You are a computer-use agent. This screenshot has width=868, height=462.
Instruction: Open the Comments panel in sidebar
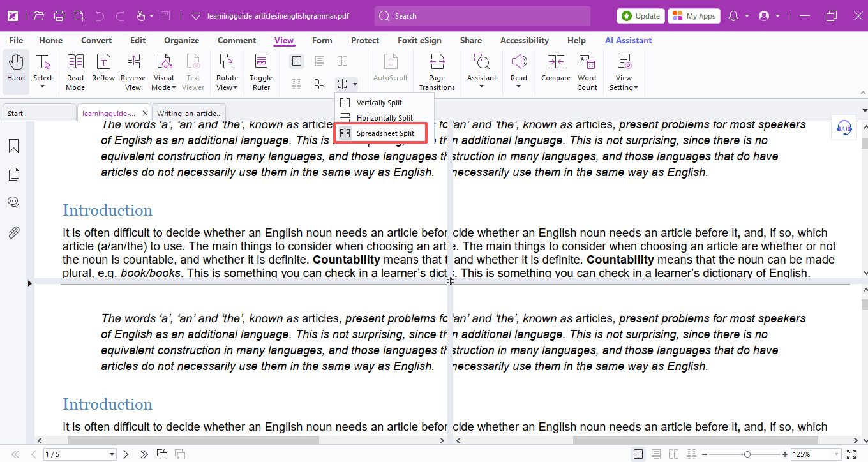click(13, 202)
